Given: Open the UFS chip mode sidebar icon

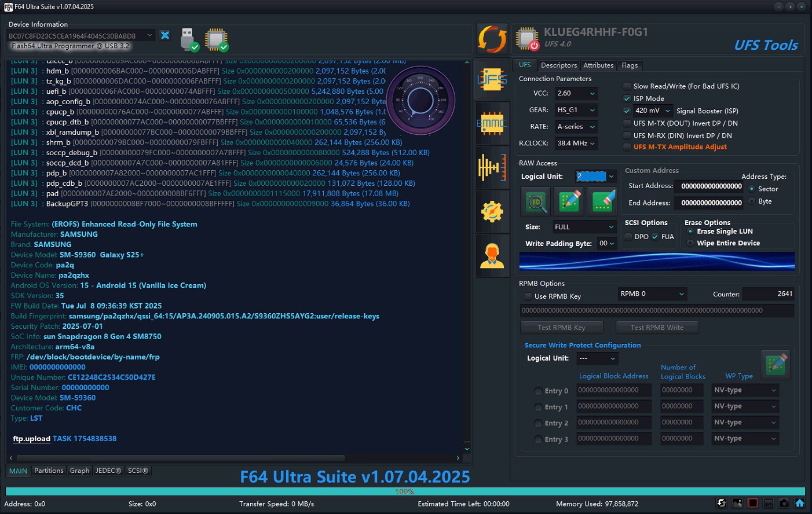Looking at the screenshot, I should pyautogui.click(x=492, y=79).
